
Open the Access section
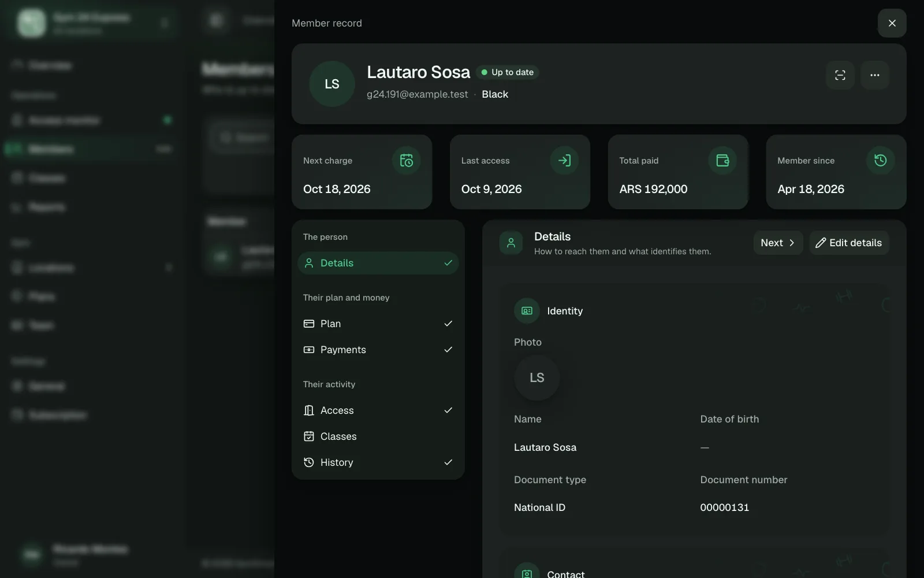click(378, 410)
